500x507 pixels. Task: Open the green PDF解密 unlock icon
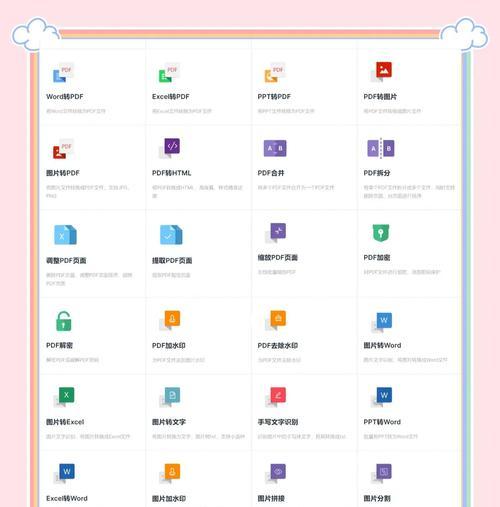click(64, 321)
